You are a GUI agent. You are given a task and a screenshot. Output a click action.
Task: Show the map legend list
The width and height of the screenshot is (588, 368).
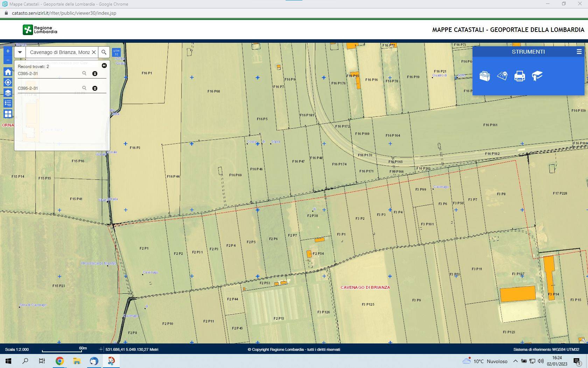coord(8,103)
